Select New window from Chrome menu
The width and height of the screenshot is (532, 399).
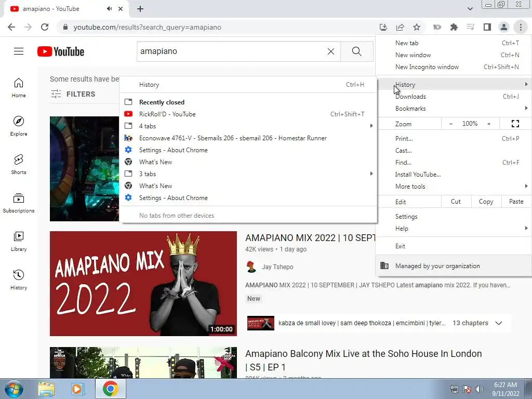coord(454,55)
